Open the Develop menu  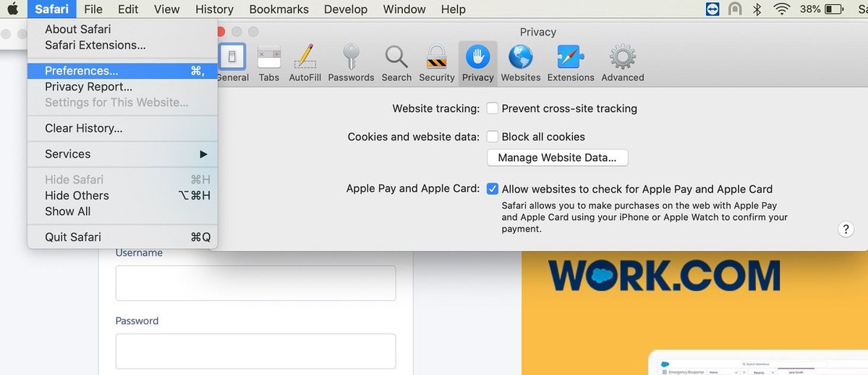(x=346, y=9)
